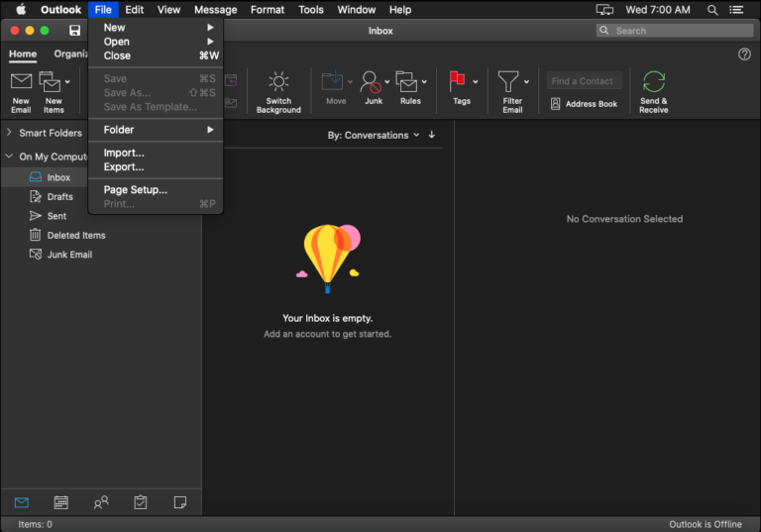The height and width of the screenshot is (532, 761).
Task: Click the Send & Receive sync icon
Action: 654,81
